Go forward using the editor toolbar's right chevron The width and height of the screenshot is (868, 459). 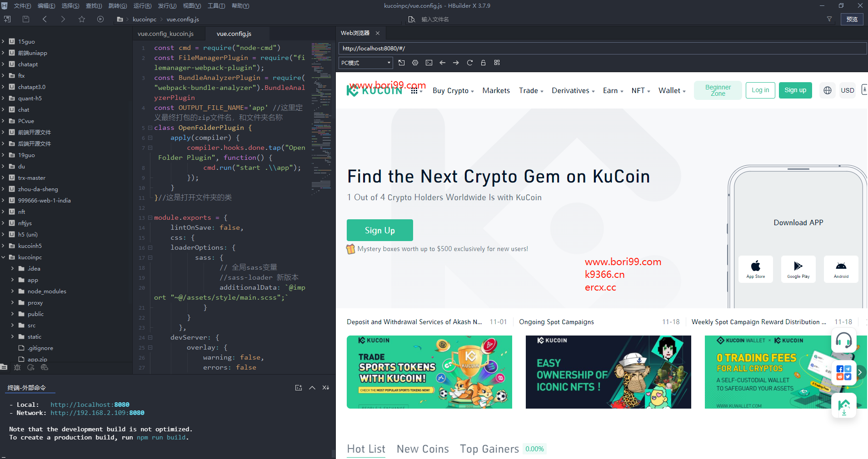63,19
